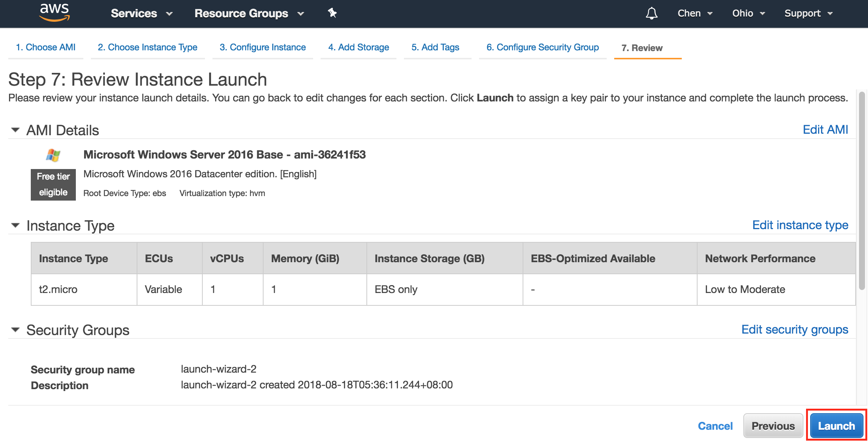This screenshot has width=868, height=444.
Task: Click the Edit security groups link
Action: point(795,329)
